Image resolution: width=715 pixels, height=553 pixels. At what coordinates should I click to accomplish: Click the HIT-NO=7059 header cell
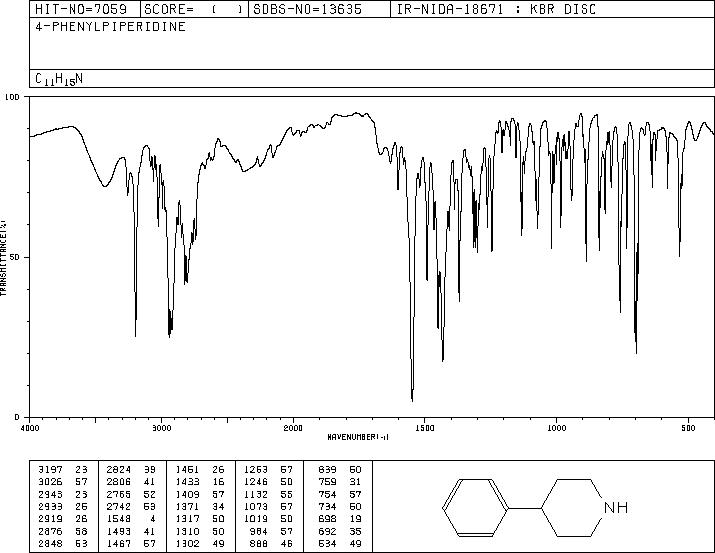click(x=81, y=9)
